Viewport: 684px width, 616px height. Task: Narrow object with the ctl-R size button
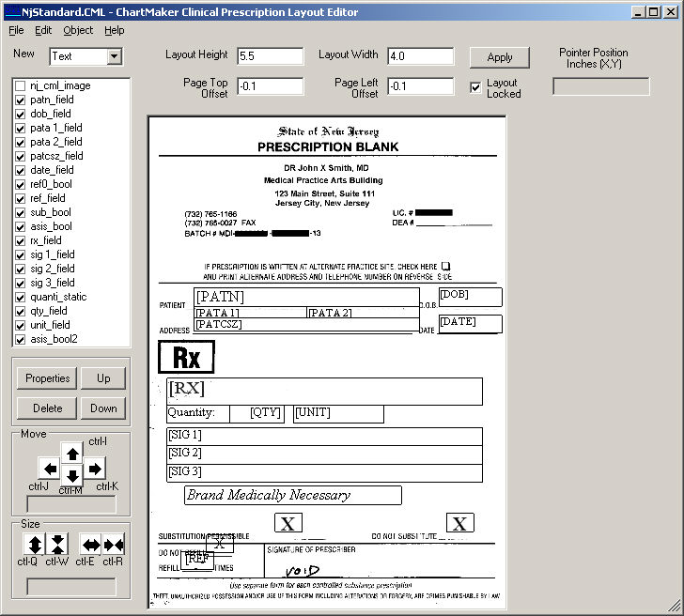click(x=114, y=545)
